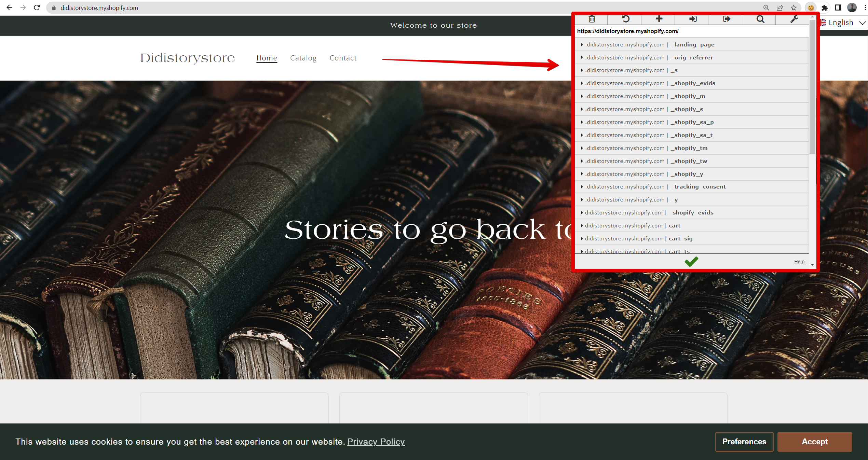Expand the _s cookie row
The width and height of the screenshot is (868, 460).
click(x=692, y=70)
